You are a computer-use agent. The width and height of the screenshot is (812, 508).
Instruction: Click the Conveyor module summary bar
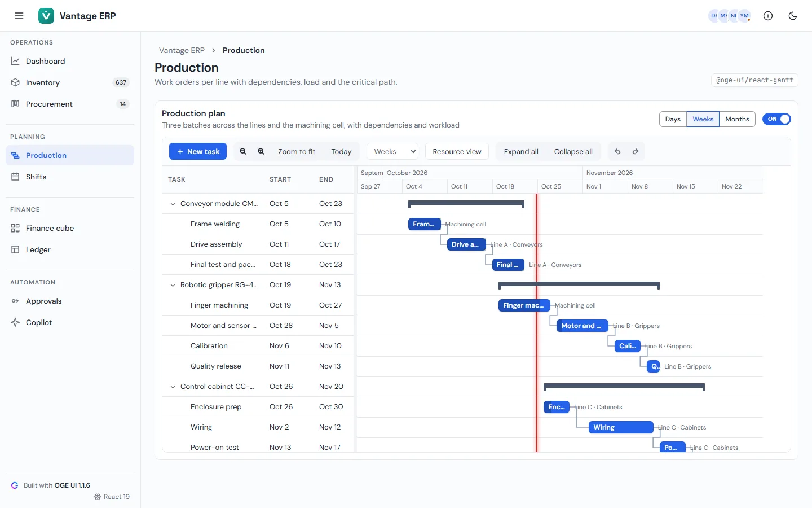click(466, 204)
